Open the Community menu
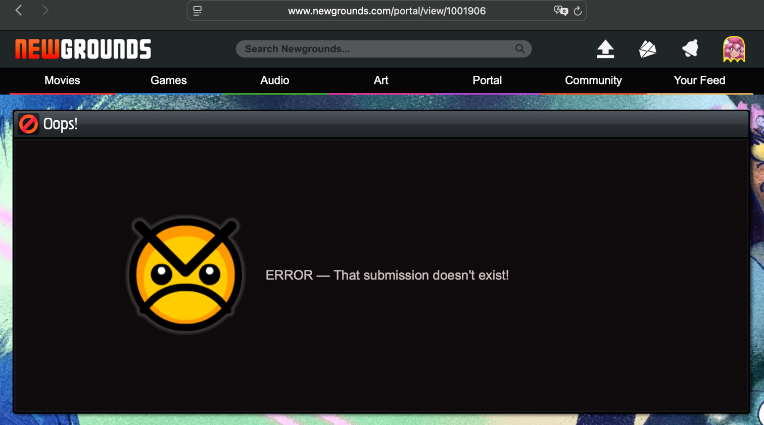 click(593, 80)
